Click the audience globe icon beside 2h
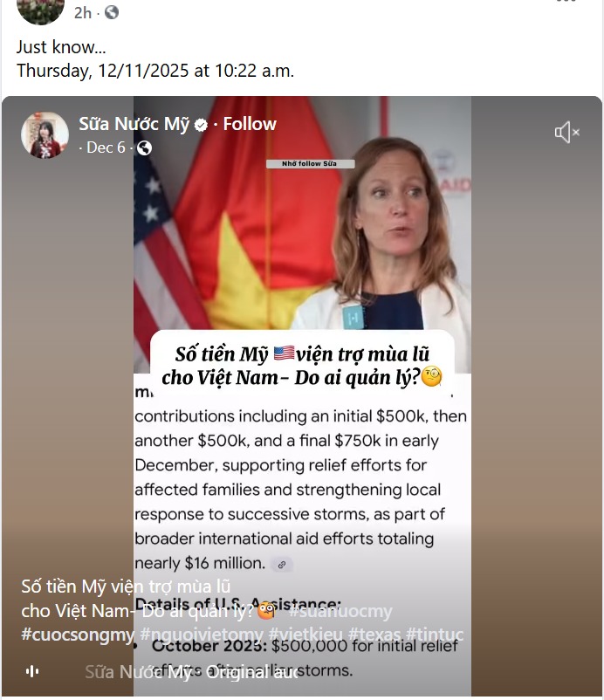This screenshot has width=604, height=700. 112,12
